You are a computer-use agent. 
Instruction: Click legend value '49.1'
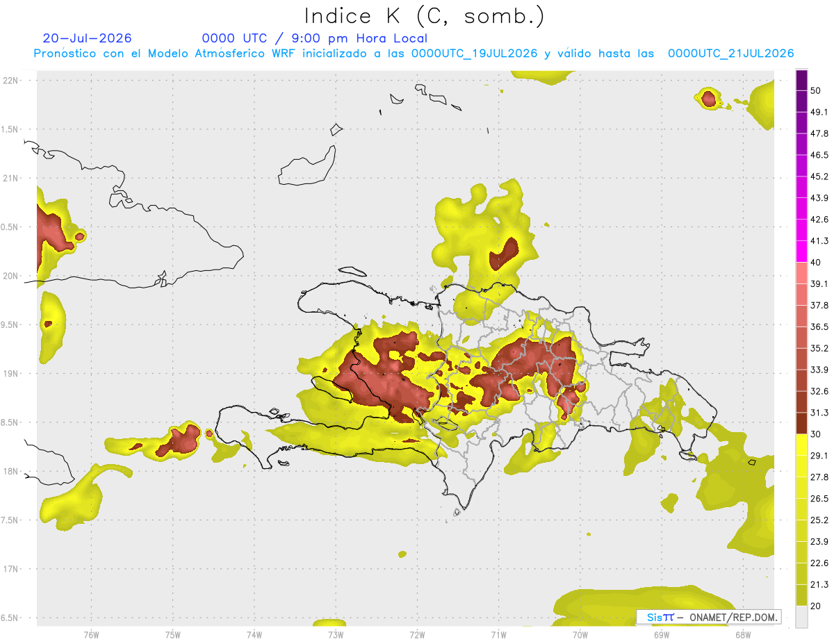click(819, 112)
